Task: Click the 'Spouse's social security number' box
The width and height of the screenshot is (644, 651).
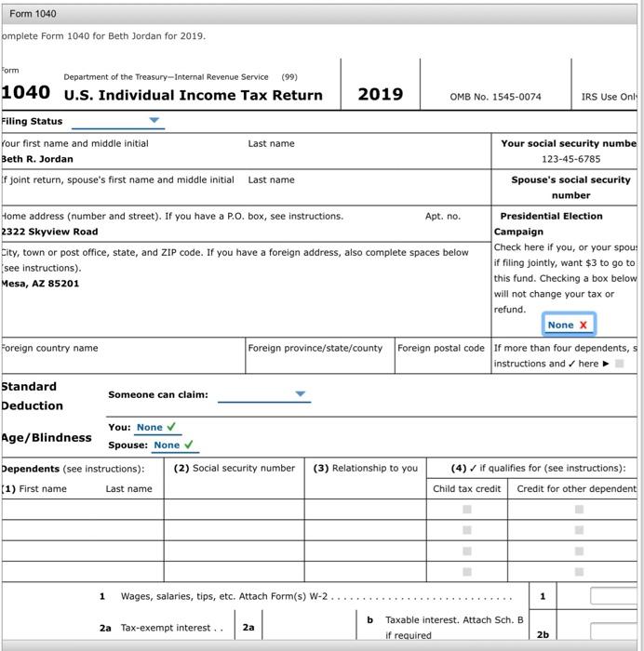Action: 564,187
